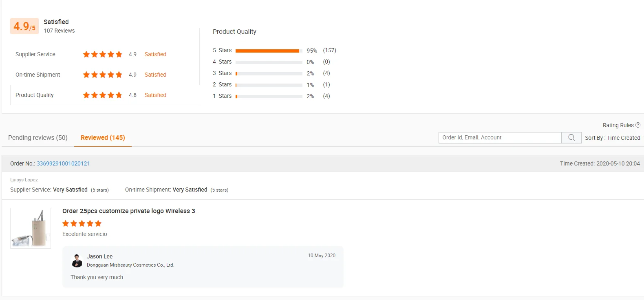Click the On-time Shipment star rating
Screen dimensions: 644x300
(103, 75)
